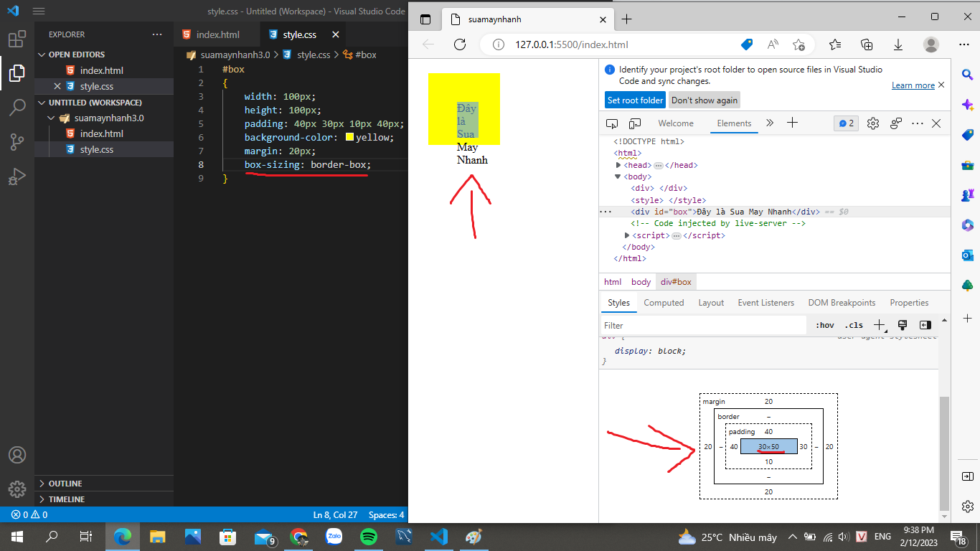This screenshot has width=980, height=551.
Task: Expand the head element in DOM tree
Action: point(618,165)
